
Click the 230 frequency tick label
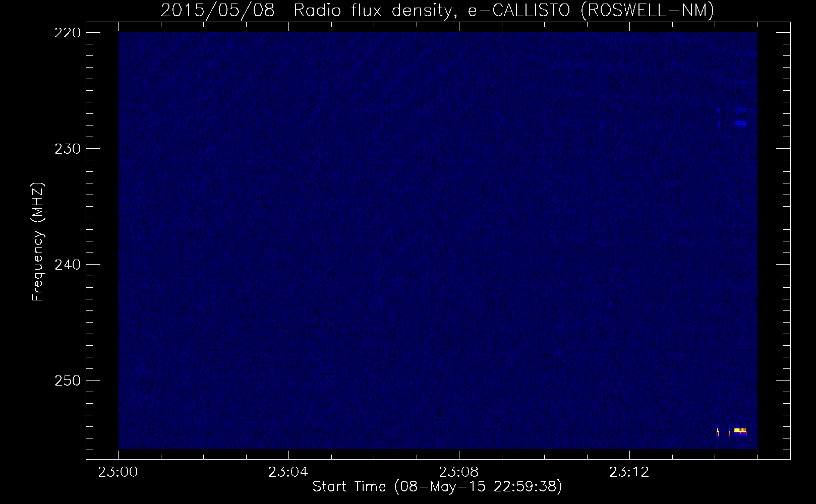[67, 149]
